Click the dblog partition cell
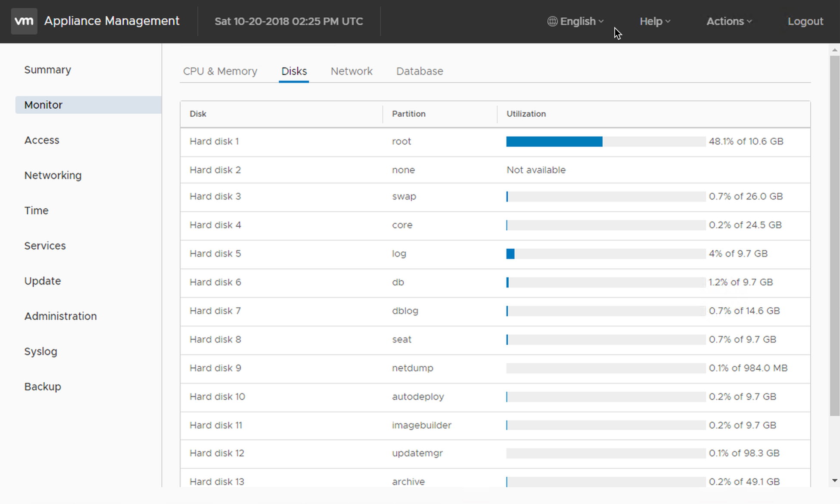Image resolution: width=840 pixels, height=504 pixels. point(405,311)
